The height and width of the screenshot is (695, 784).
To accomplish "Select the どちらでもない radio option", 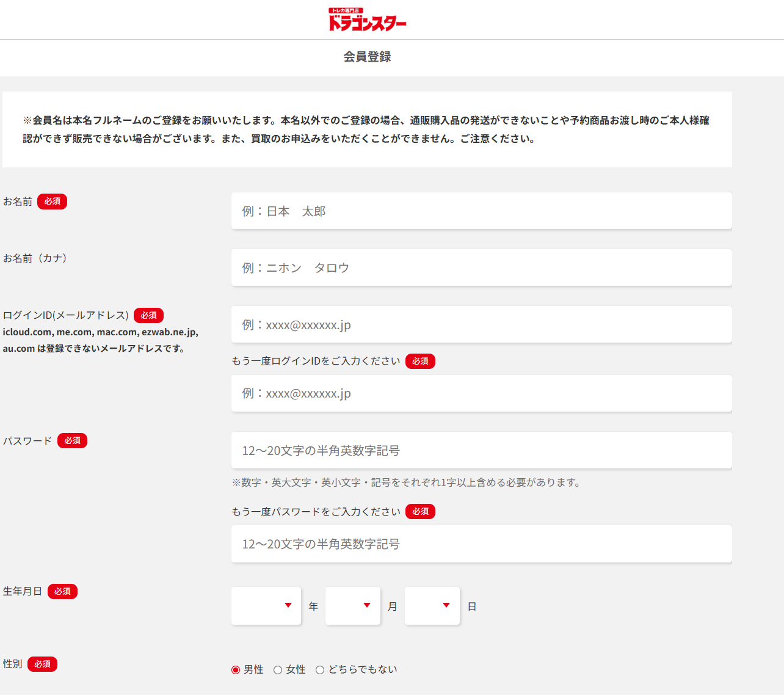I will [320, 670].
